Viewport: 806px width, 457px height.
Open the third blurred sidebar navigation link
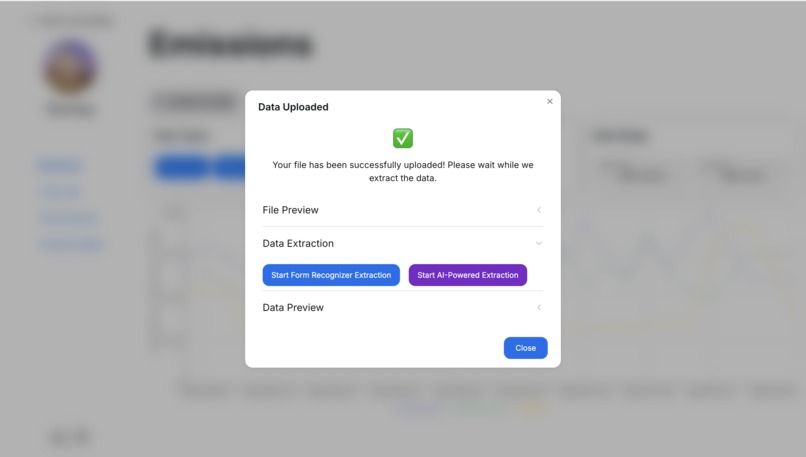[x=68, y=218]
